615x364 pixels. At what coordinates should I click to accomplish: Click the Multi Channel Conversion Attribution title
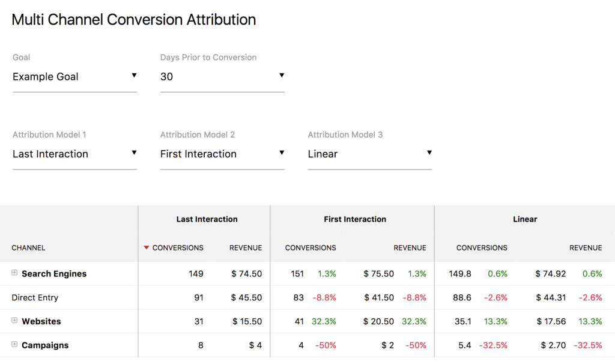click(x=134, y=19)
